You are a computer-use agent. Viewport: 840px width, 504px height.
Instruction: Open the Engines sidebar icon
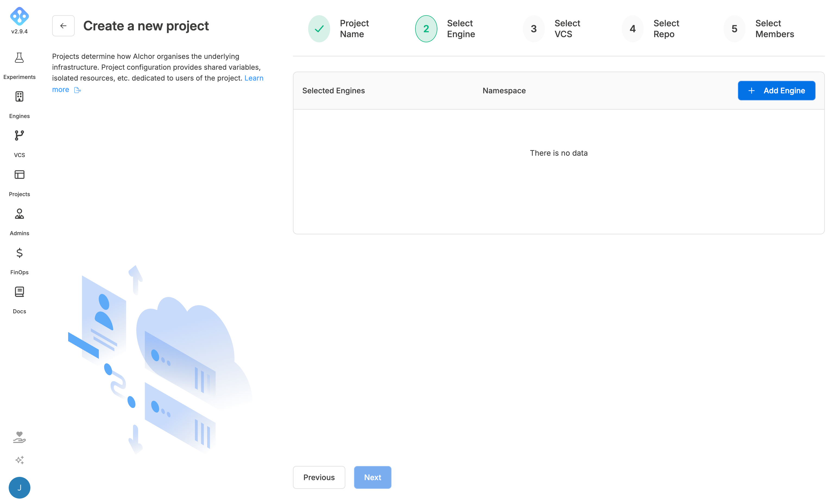(x=19, y=97)
